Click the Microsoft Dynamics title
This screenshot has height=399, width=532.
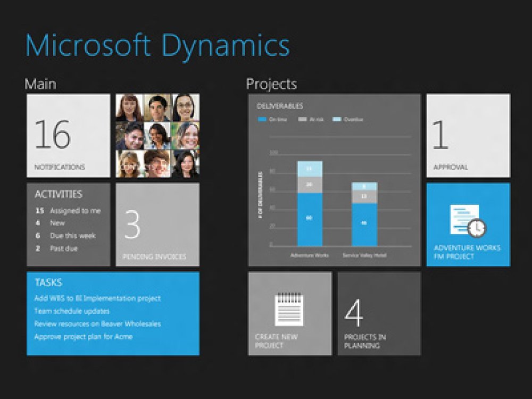[158, 47]
